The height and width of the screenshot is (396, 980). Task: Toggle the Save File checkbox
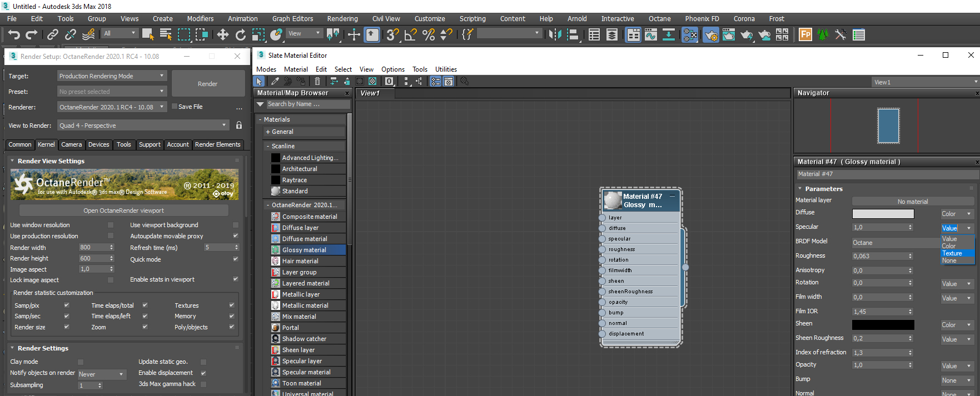[x=175, y=107]
